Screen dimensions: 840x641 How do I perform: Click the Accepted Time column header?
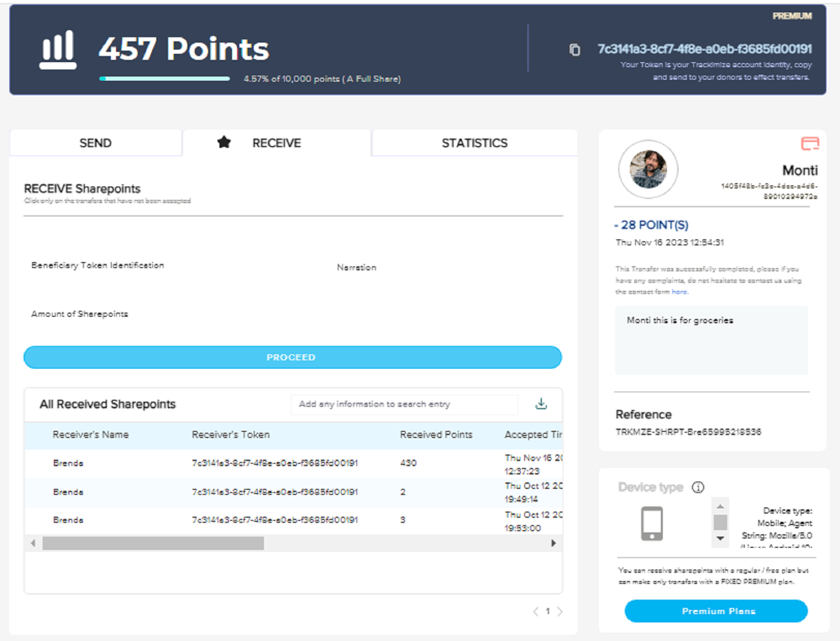click(533, 435)
